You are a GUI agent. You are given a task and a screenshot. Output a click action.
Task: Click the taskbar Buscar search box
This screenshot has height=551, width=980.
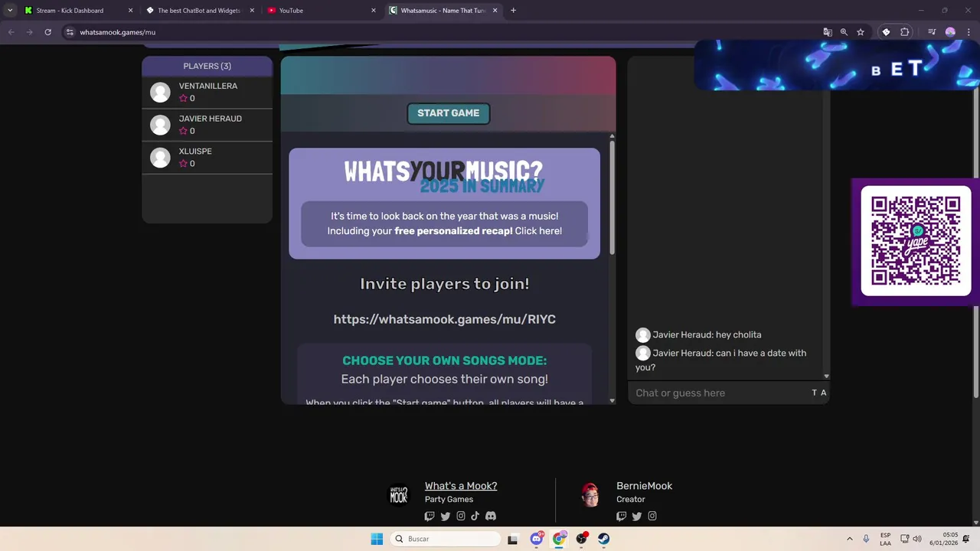tap(446, 539)
